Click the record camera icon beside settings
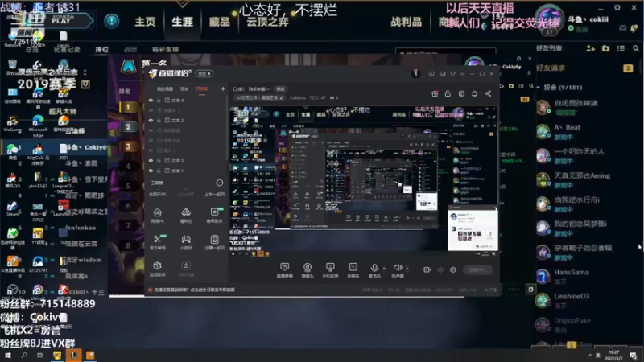 427,269
